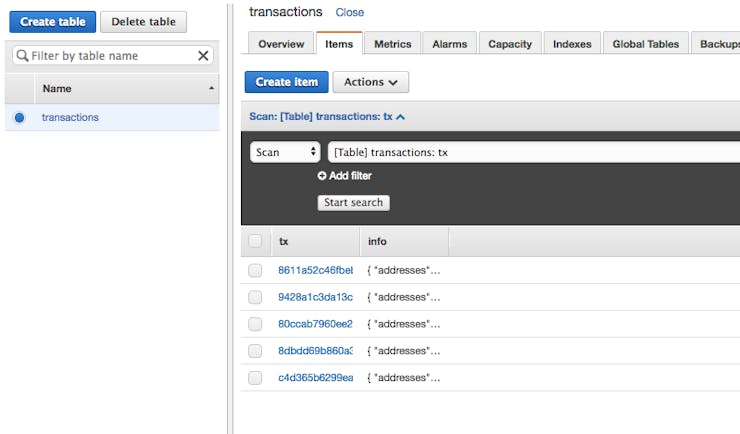Switch to the Backups tab

click(x=715, y=44)
